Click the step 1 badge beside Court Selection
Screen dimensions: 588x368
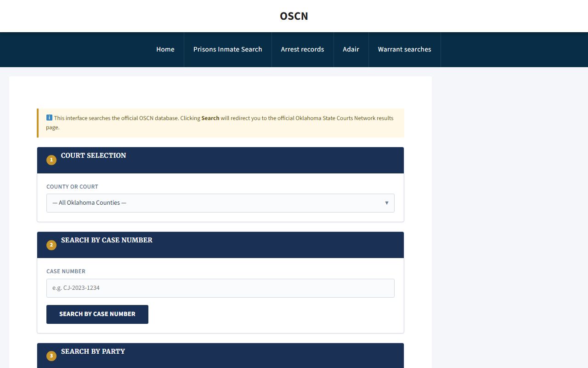pyautogui.click(x=51, y=160)
